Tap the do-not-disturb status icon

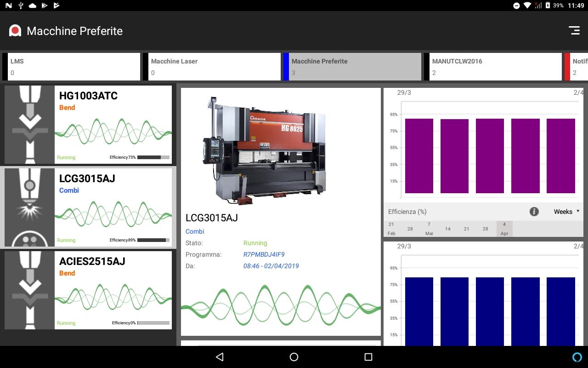click(516, 6)
